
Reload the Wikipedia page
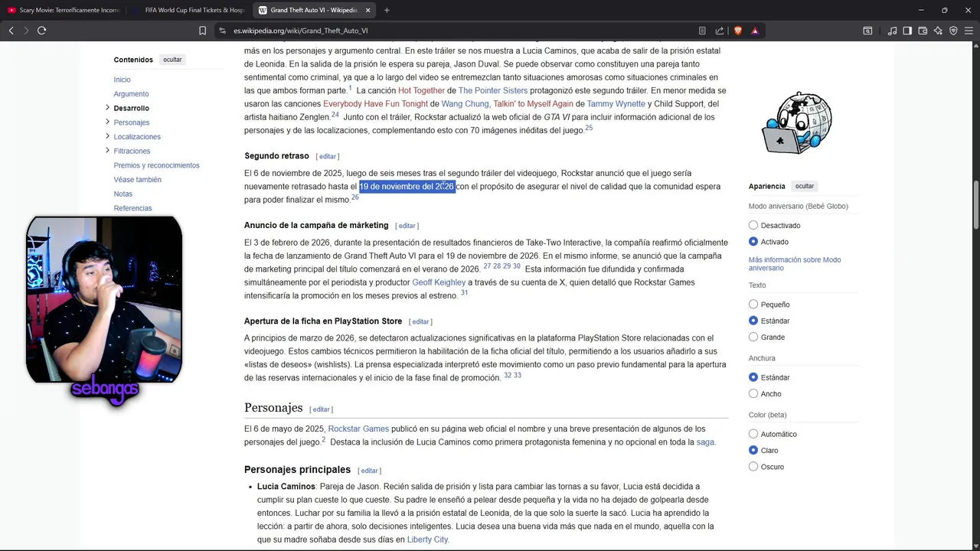point(42,31)
